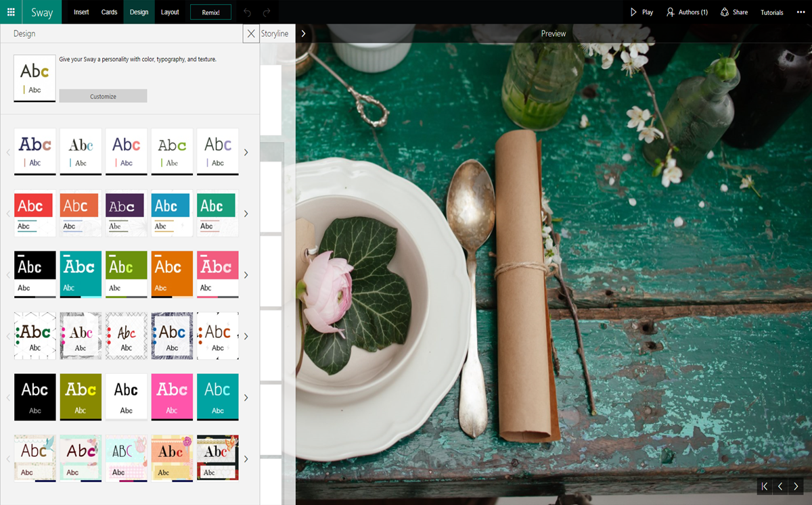Advance to the next slide in Preview

coord(795,486)
